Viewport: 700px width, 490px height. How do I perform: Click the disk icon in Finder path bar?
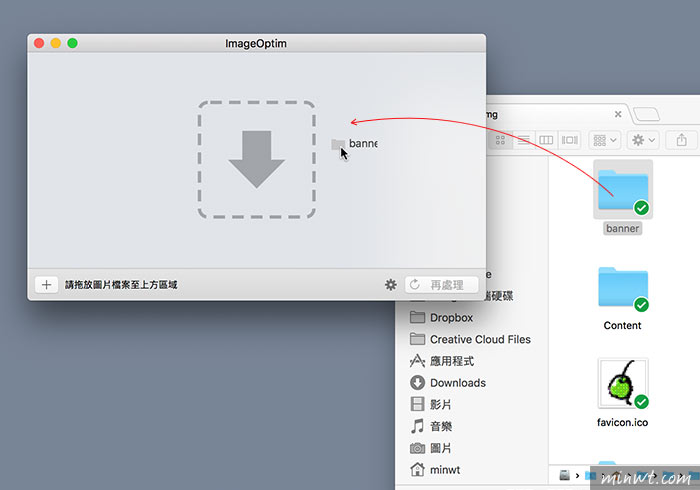pos(565,475)
